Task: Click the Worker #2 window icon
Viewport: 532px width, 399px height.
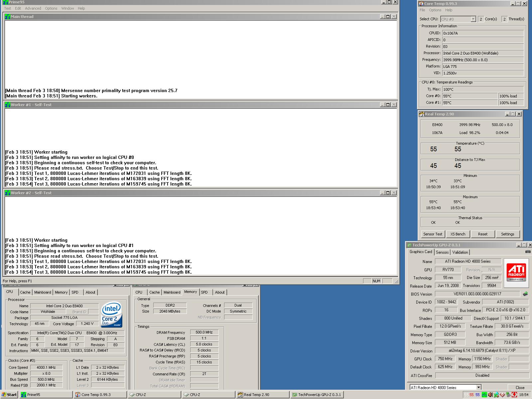Action: (x=8, y=193)
